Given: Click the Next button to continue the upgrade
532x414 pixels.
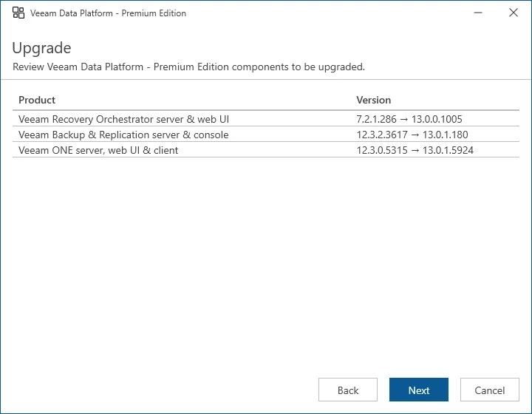Looking at the screenshot, I should pyautogui.click(x=419, y=390).
